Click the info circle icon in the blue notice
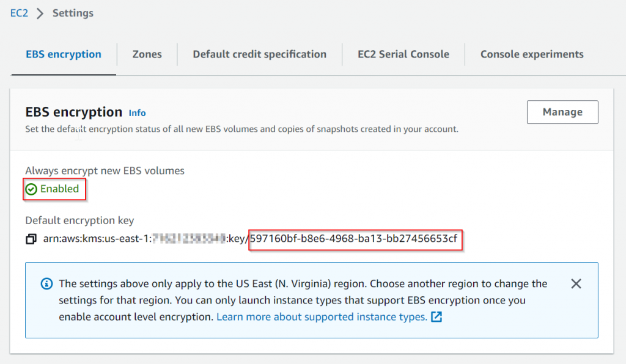The height and width of the screenshot is (364, 626). (46, 284)
